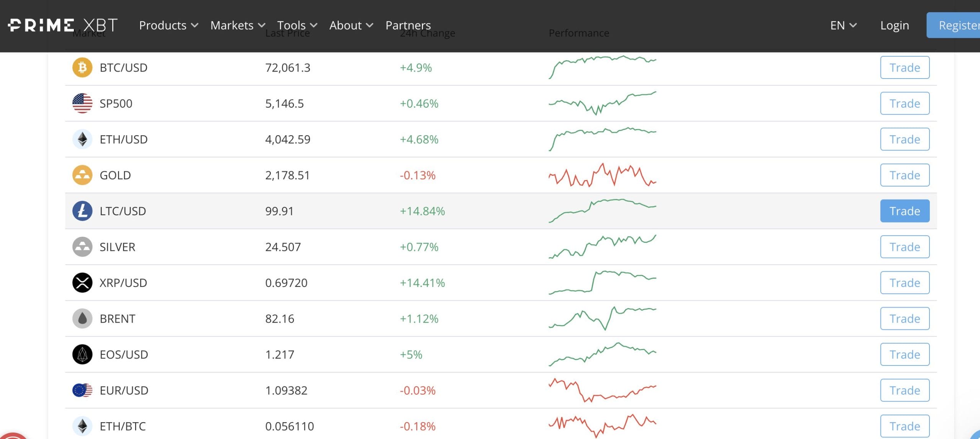The width and height of the screenshot is (980, 439).
Task: Click Trade for SILVER
Action: (x=905, y=247)
